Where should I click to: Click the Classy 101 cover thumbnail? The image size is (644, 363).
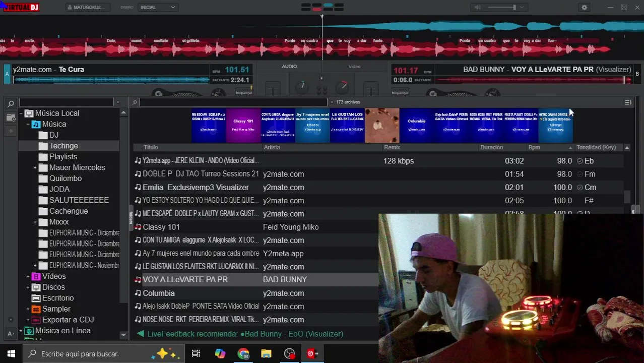(243, 126)
